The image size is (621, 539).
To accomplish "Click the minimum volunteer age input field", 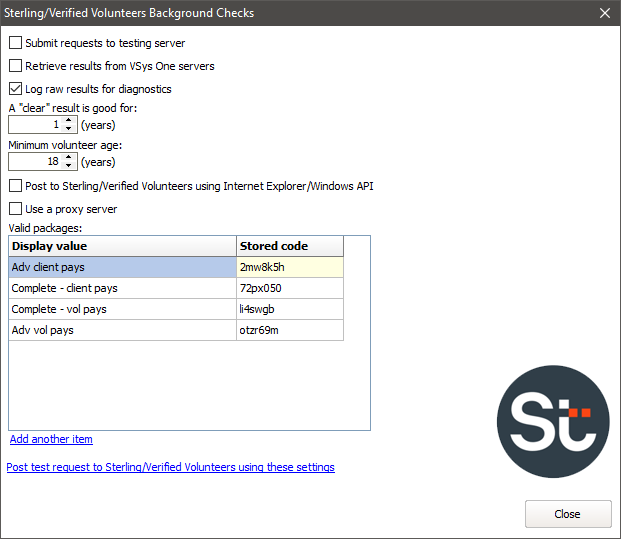I will pyautogui.click(x=35, y=162).
